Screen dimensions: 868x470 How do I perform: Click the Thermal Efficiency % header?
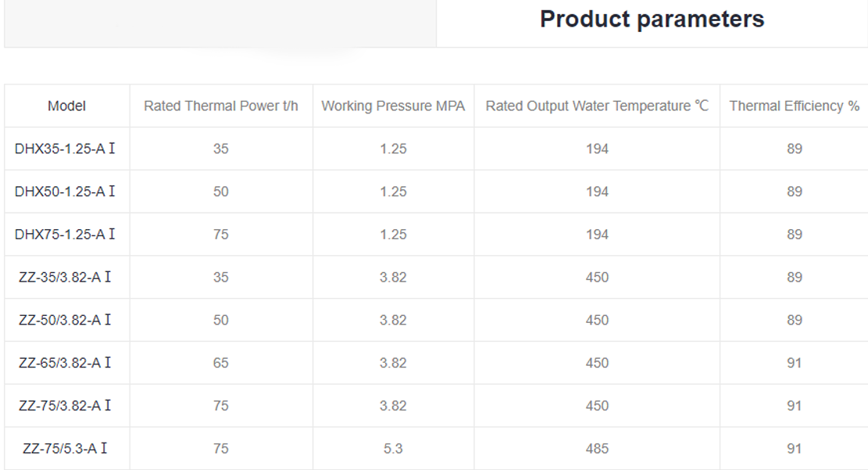(794, 106)
